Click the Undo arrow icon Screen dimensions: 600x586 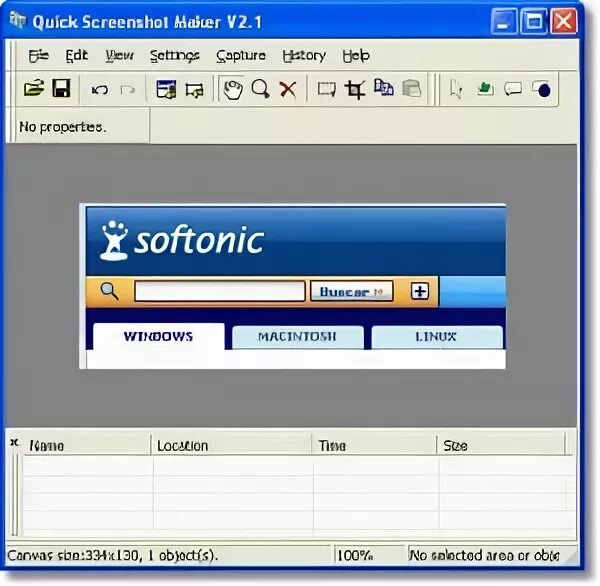tap(100, 90)
